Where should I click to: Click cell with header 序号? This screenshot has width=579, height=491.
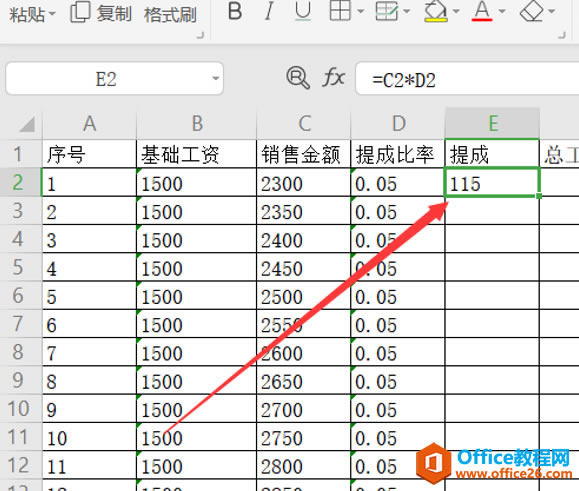89,154
